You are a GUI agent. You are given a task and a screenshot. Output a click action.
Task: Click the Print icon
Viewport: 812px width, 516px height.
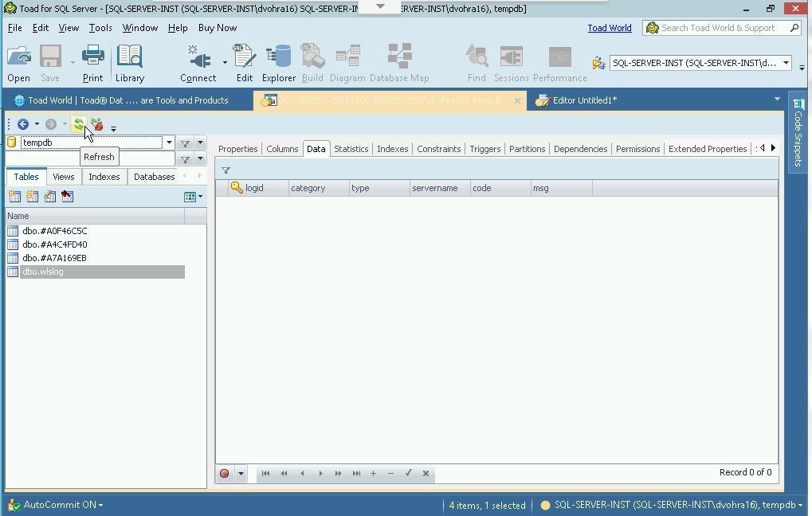pyautogui.click(x=92, y=63)
